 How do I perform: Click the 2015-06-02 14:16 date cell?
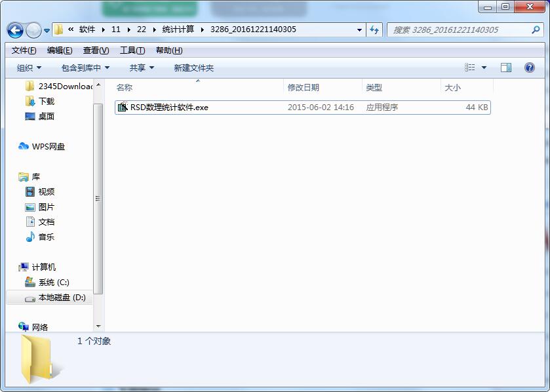click(321, 108)
